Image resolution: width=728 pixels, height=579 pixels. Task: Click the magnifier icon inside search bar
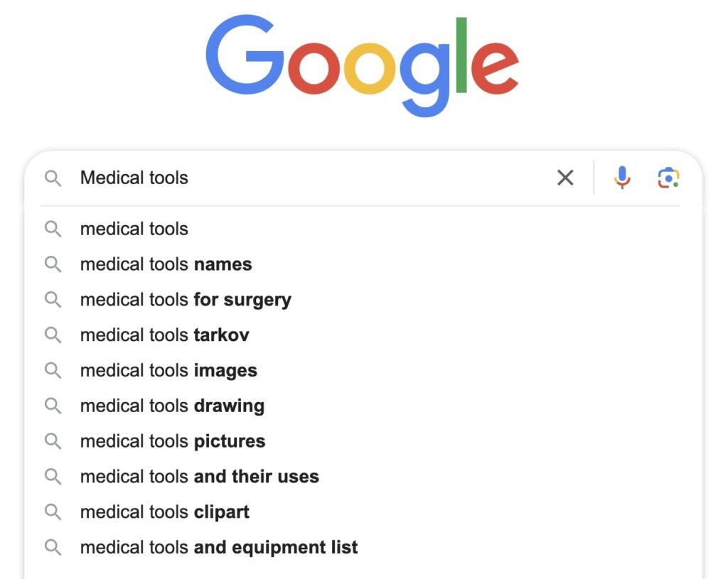[53, 178]
